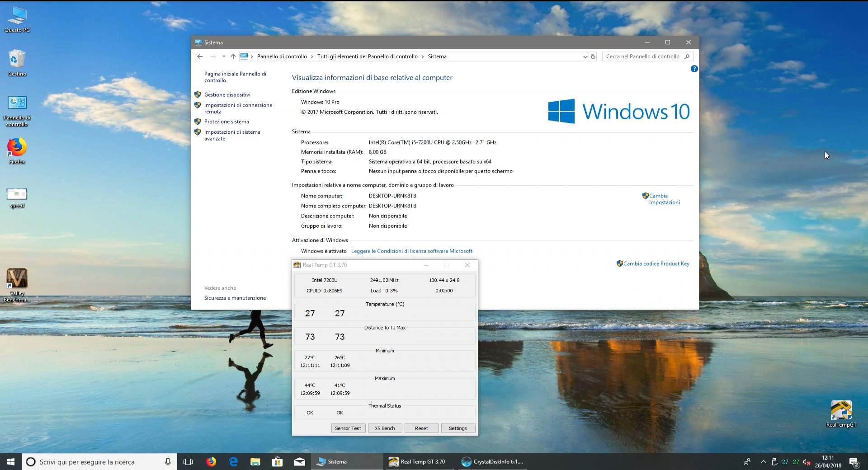Click the taskbar search box

[x=99, y=461]
